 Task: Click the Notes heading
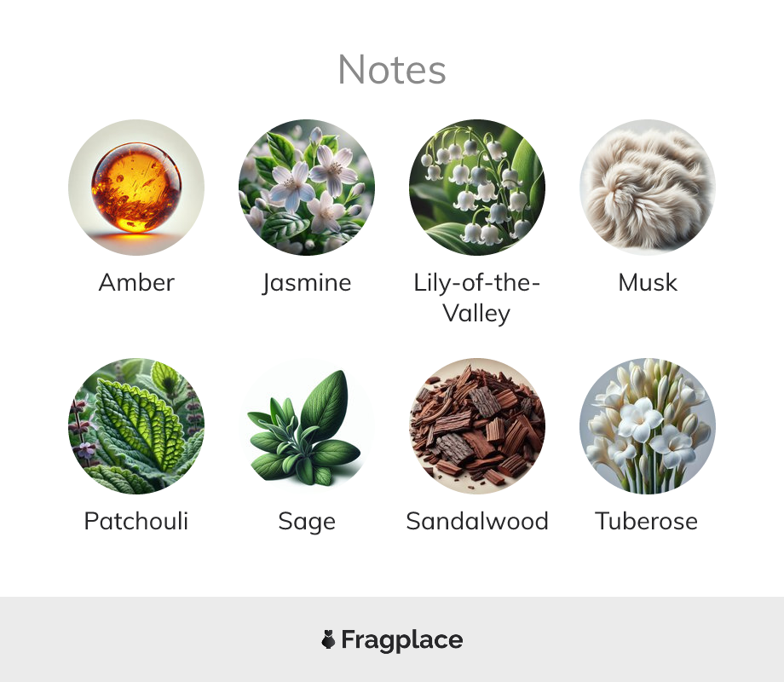click(392, 70)
